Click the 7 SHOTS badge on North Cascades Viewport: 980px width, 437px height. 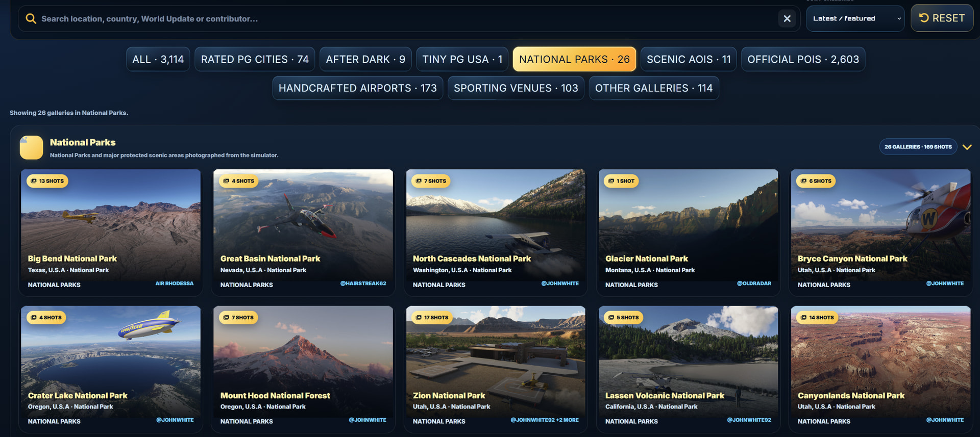tap(431, 181)
